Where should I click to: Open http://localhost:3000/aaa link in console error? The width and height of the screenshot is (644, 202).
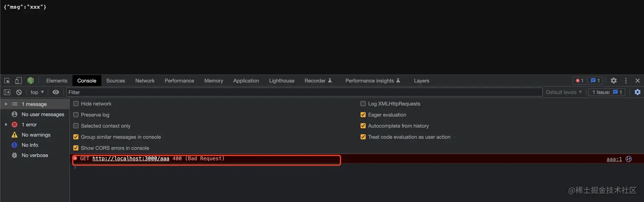131,159
